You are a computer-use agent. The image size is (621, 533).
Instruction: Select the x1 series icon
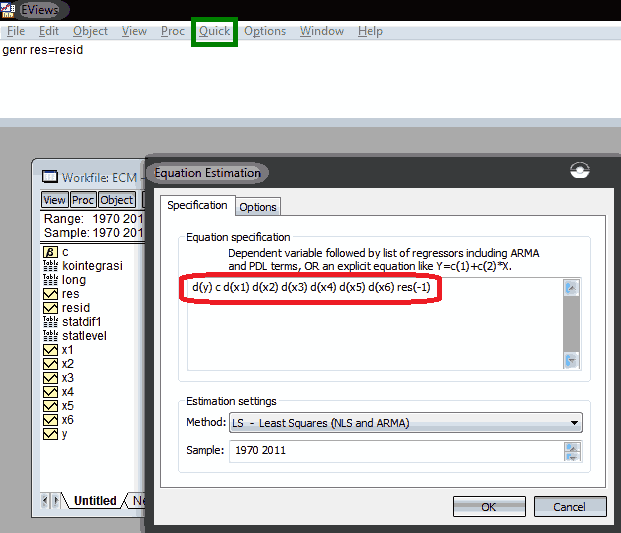(x=50, y=350)
